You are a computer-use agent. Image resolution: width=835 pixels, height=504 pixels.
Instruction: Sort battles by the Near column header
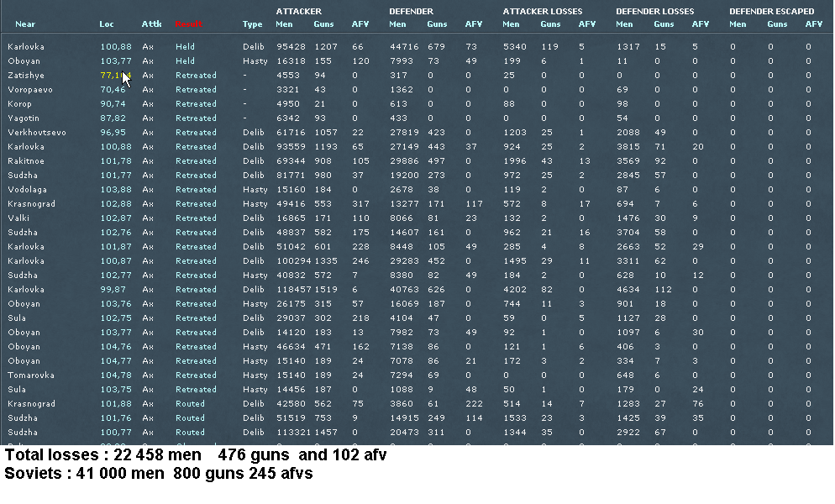tap(25, 24)
